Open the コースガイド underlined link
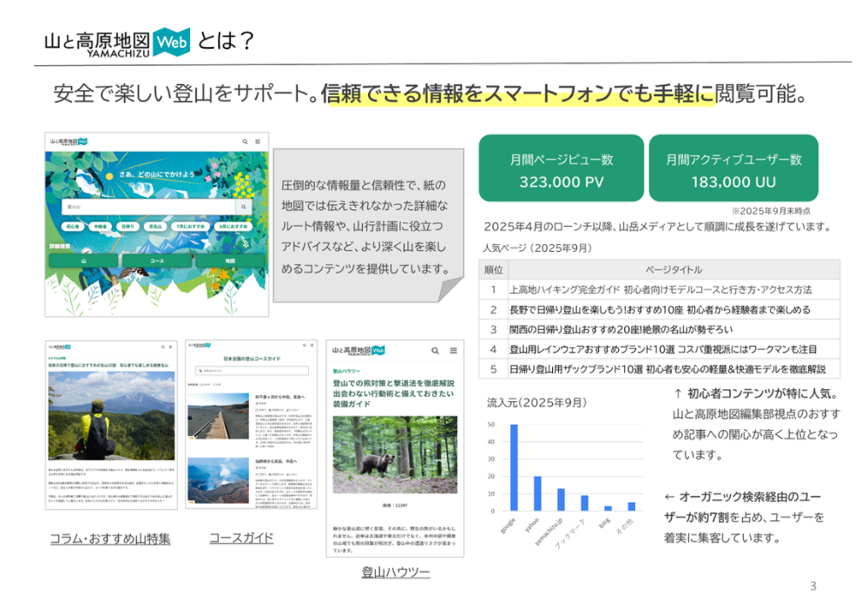This screenshot has width=868, height=614. [x=241, y=538]
